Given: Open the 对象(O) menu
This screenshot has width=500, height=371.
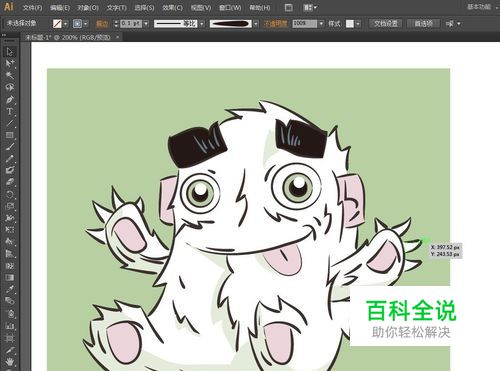Looking at the screenshot, I should [88, 7].
